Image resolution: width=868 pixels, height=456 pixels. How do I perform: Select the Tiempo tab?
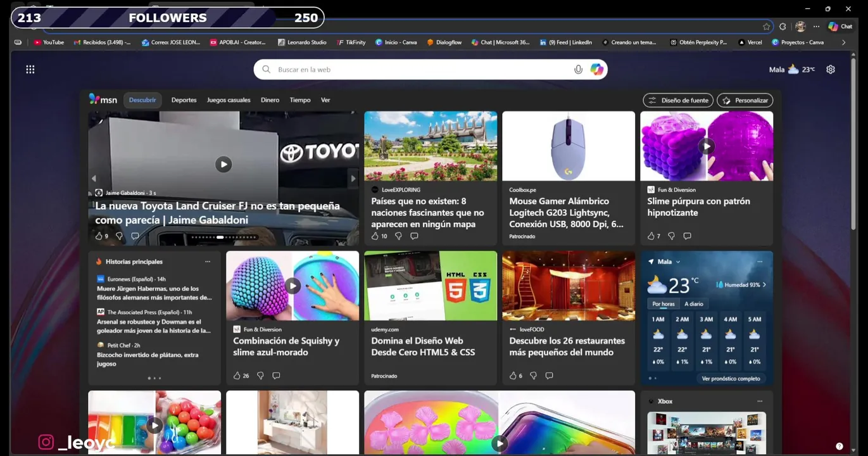pos(300,100)
